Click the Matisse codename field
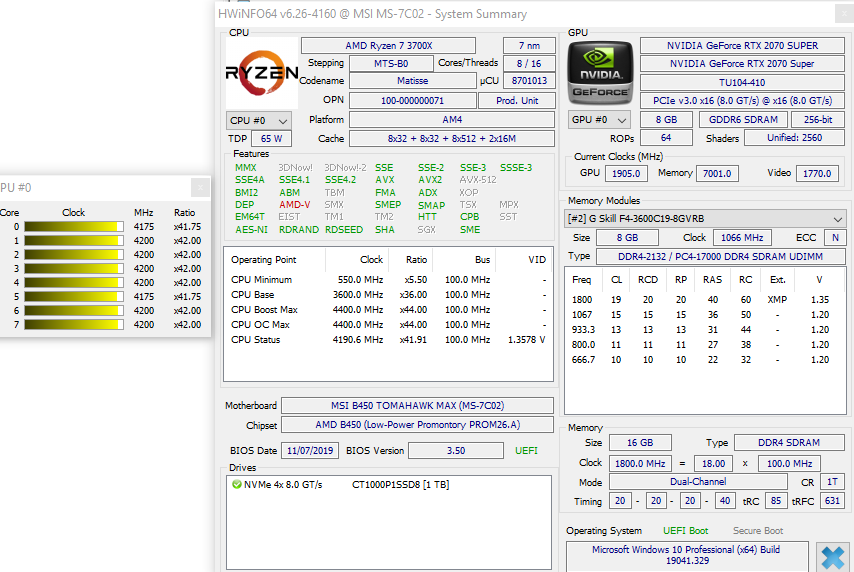Viewport: 854px width, 572px height. 412,81
